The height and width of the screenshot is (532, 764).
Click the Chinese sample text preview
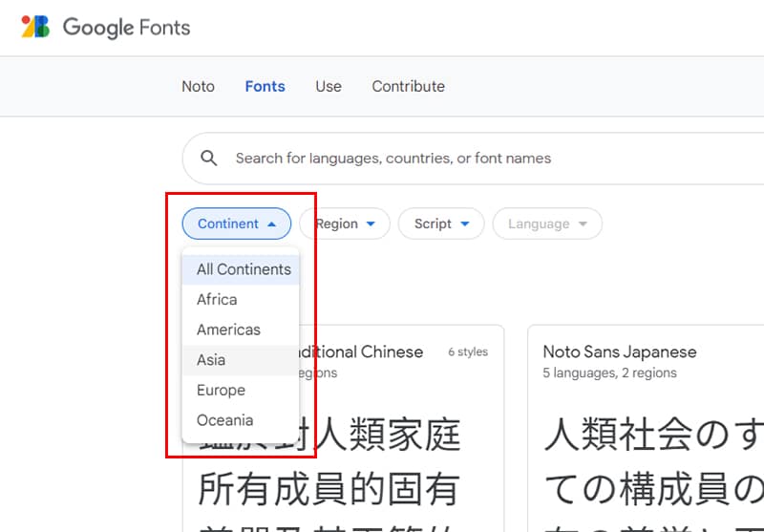click(329, 475)
